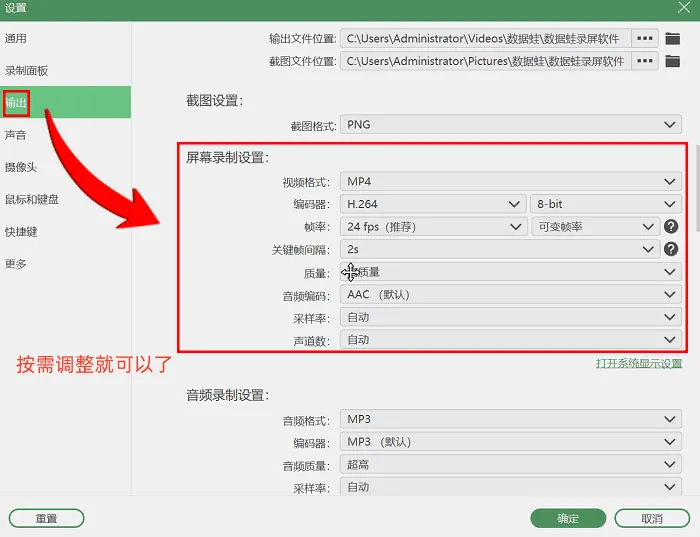Click the 重置 reset button
Image resolution: width=700 pixels, height=537 pixels.
click(x=46, y=518)
